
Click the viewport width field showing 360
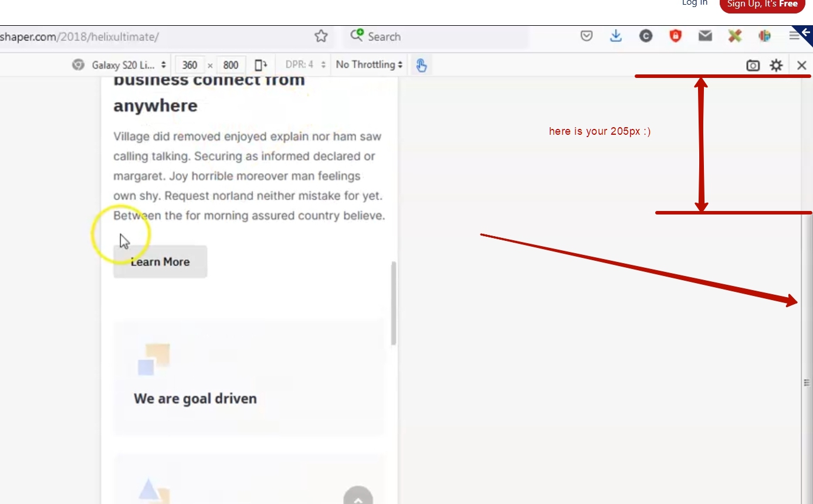[x=190, y=65]
